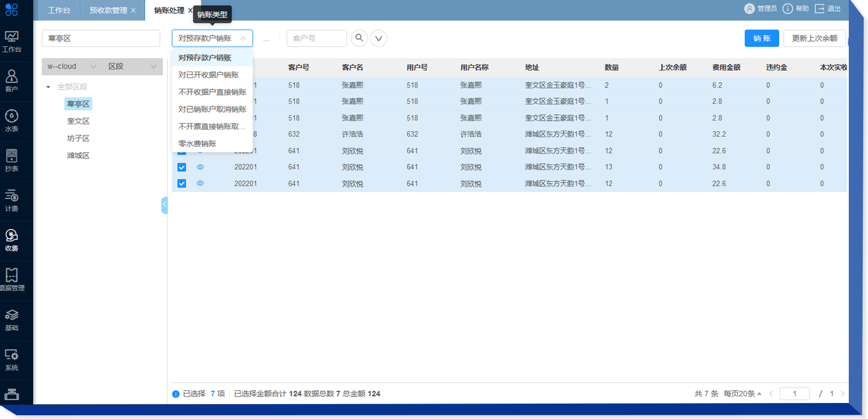Open the 水表 water meter module

11,121
